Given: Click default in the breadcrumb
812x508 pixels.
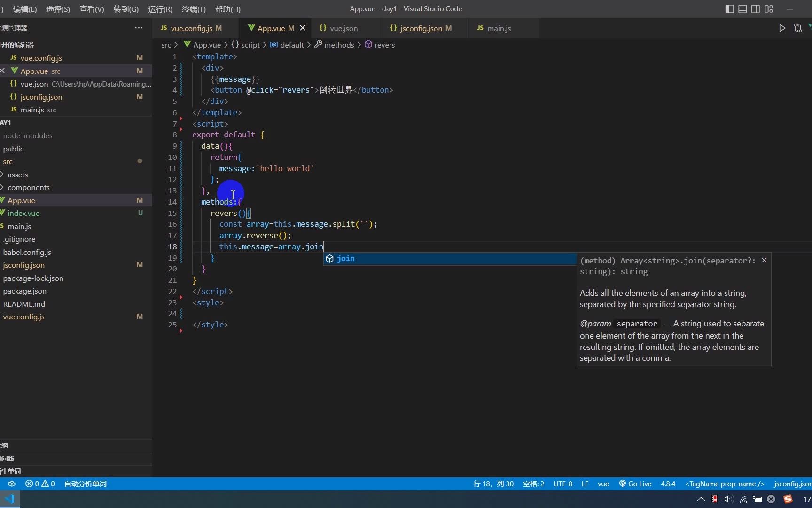Looking at the screenshot, I should 287,45.
